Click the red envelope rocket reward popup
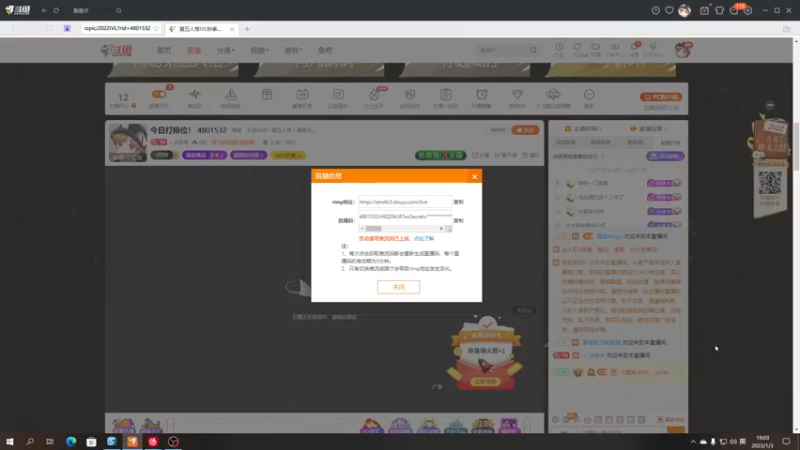 (x=485, y=356)
